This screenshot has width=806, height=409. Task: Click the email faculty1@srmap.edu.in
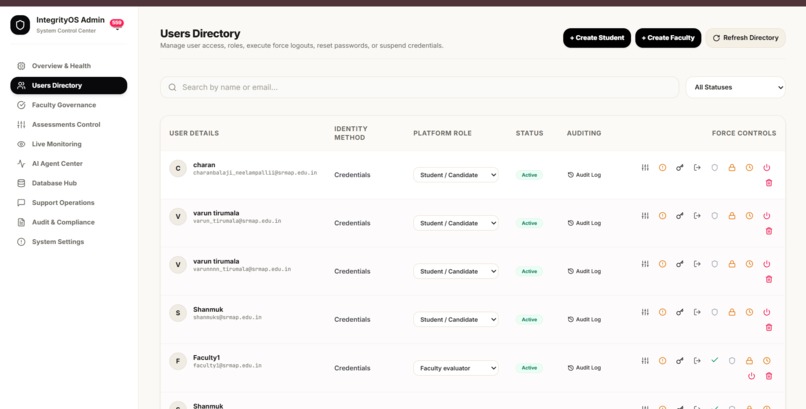(x=227, y=366)
